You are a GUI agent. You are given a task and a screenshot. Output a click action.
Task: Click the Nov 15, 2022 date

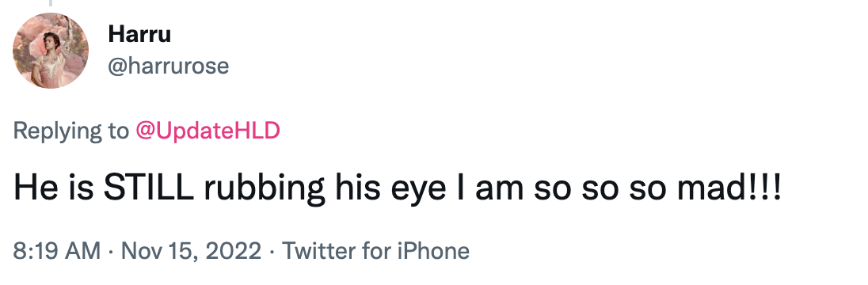191,251
